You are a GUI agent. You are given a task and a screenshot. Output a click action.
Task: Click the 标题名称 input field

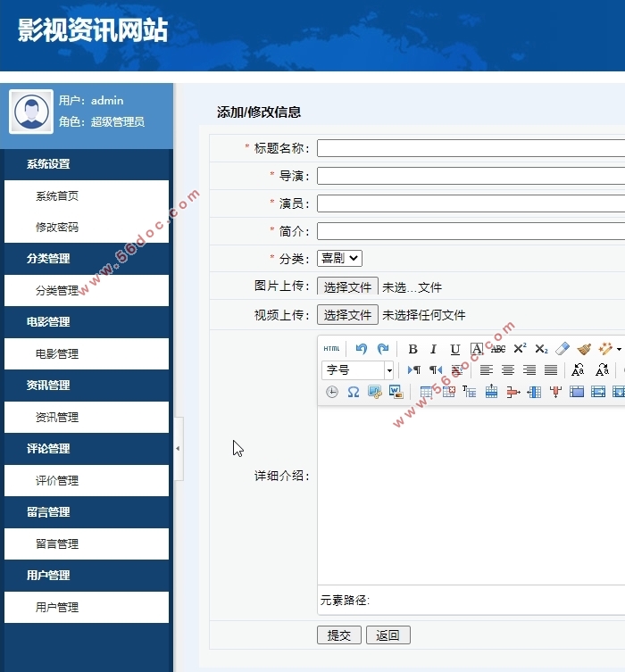[471, 148]
